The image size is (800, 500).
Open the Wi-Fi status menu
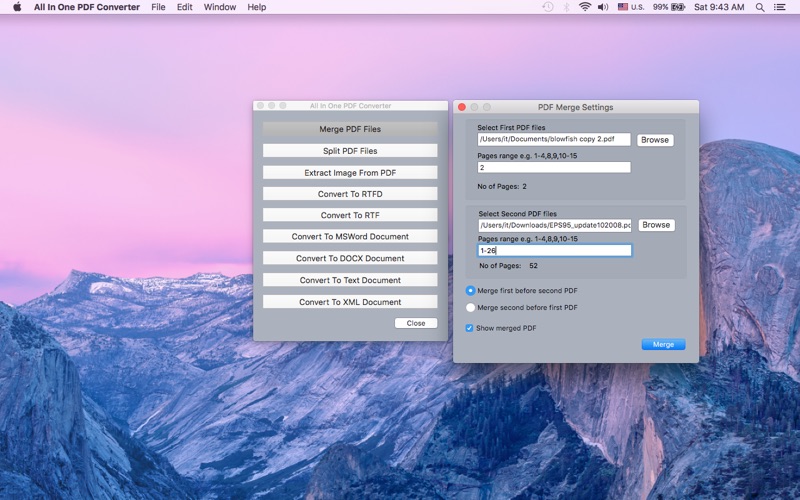pos(585,7)
